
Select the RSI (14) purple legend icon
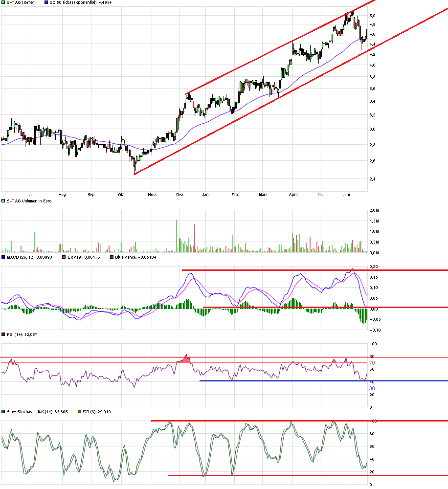coord(3,334)
